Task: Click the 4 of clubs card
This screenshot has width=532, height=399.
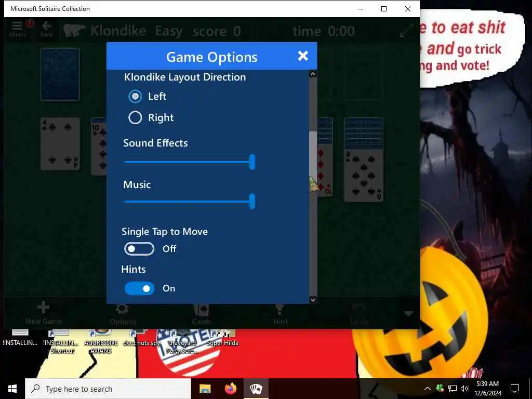Action: (60, 144)
